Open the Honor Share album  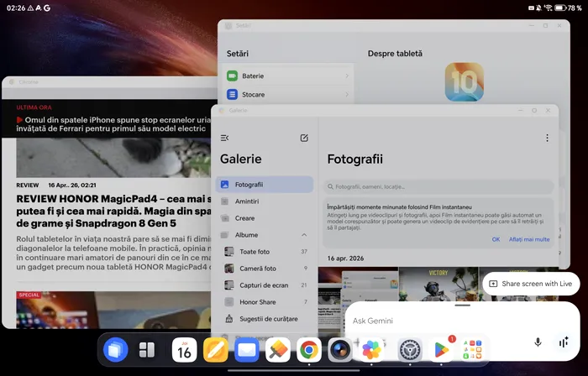coord(265,302)
